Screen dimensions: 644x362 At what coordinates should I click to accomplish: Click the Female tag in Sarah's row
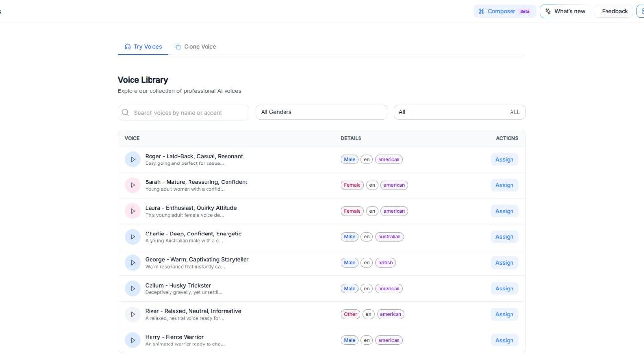pyautogui.click(x=352, y=185)
